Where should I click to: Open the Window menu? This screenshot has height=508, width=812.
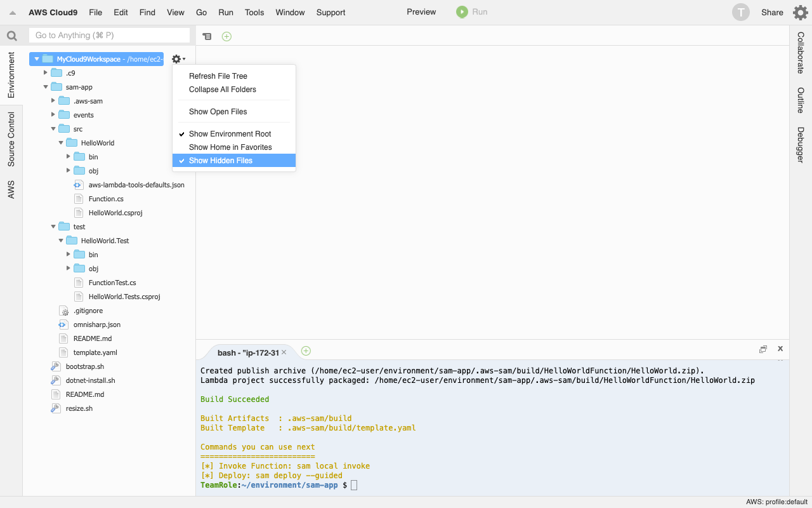(290, 12)
